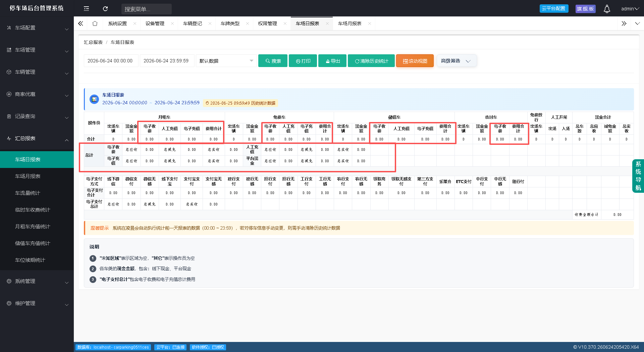Open the tab list dropdown arrow
Screen dimensions: 644x352
pos(637,23)
